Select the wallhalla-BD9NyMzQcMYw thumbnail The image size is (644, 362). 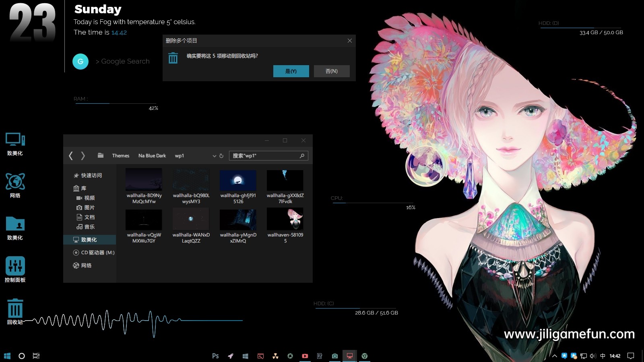[x=144, y=179]
